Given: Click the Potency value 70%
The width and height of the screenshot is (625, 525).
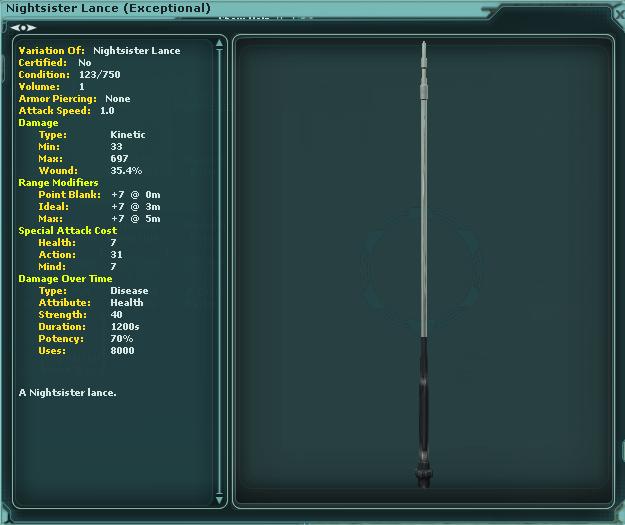Looking at the screenshot, I should click(122, 338).
